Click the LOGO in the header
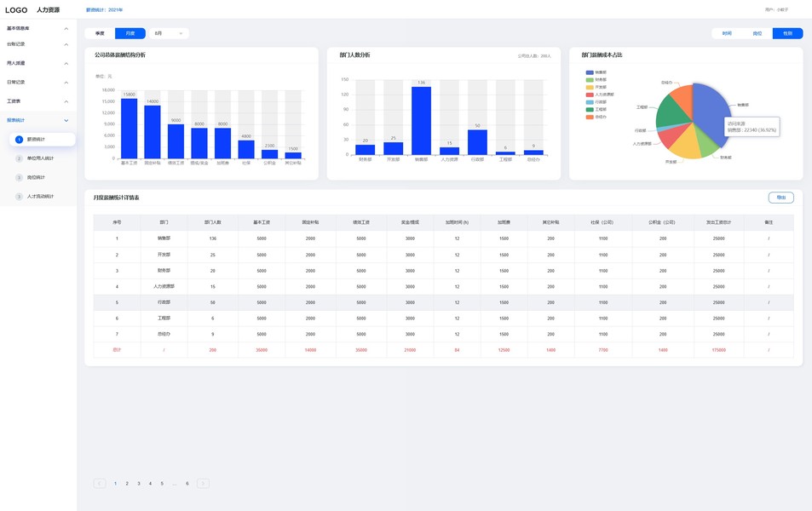 (x=16, y=10)
